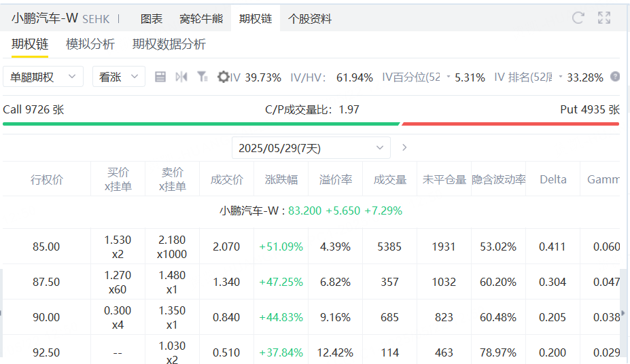
Task: Click 小鹏汽车-W stock title
Action: pyautogui.click(x=45, y=18)
